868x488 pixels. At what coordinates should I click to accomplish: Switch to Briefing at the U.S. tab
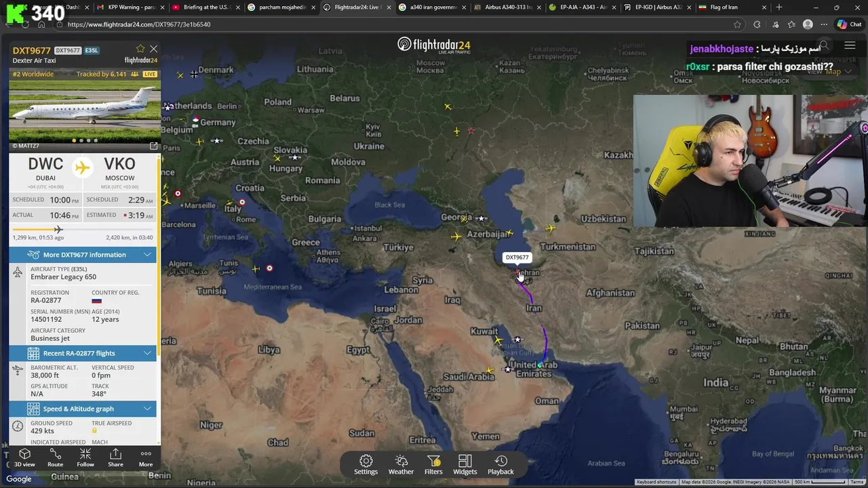pyautogui.click(x=207, y=7)
